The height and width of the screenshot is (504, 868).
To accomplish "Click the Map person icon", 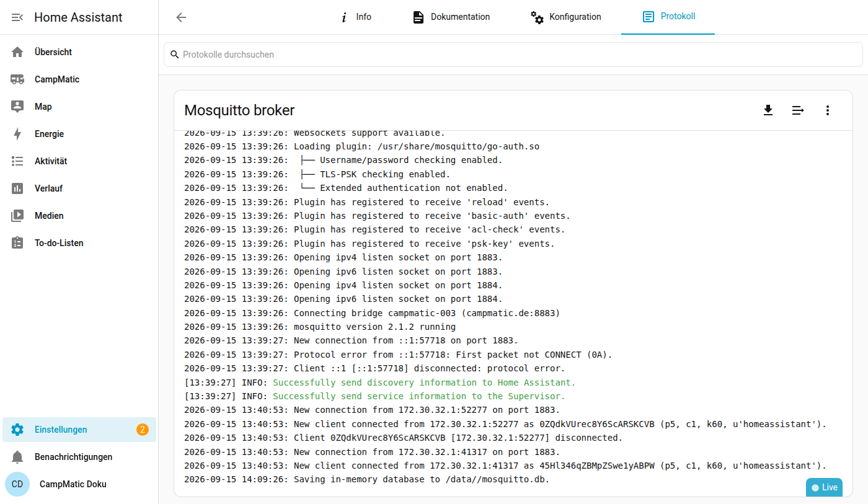I will 17,107.
